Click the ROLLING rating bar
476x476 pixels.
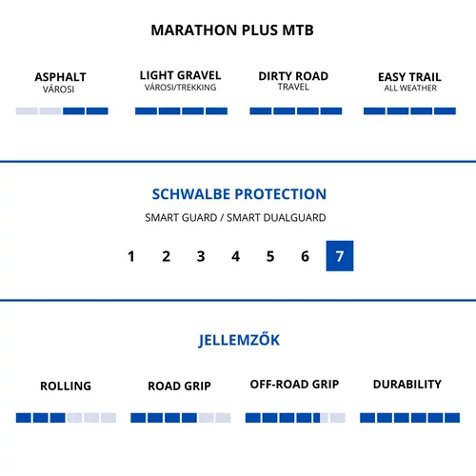(x=66, y=418)
